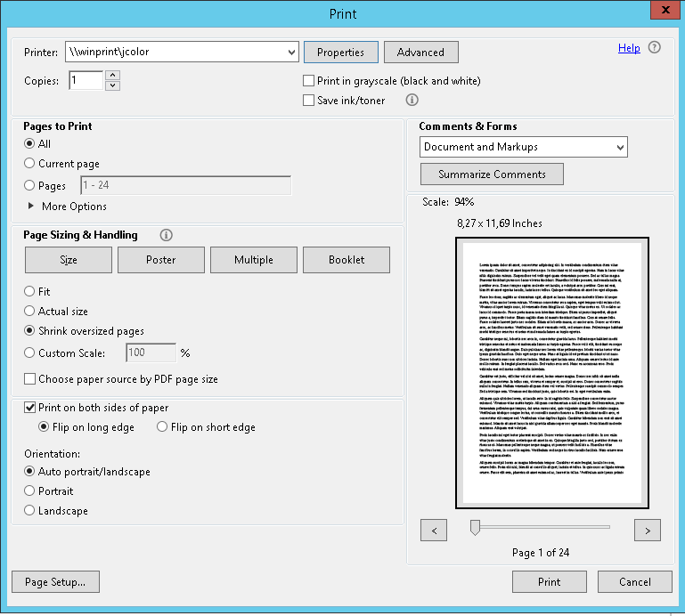Open the Help link
This screenshot has height=616, width=685.
click(x=629, y=48)
